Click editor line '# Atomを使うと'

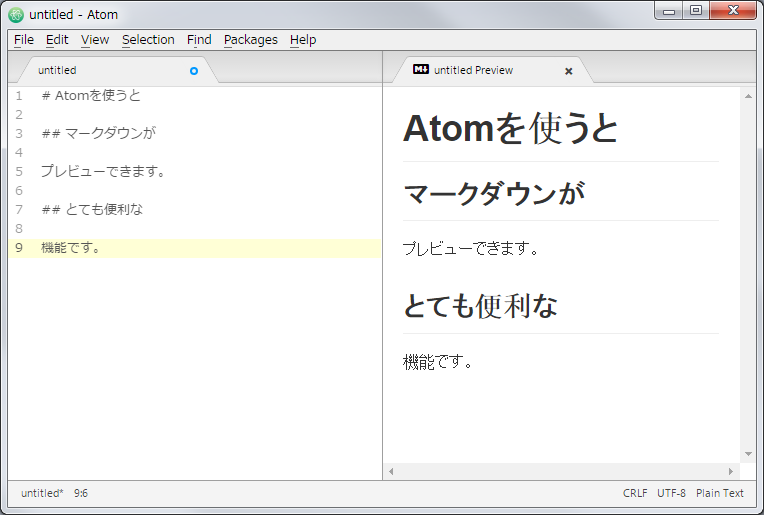pyautogui.click(x=91, y=95)
